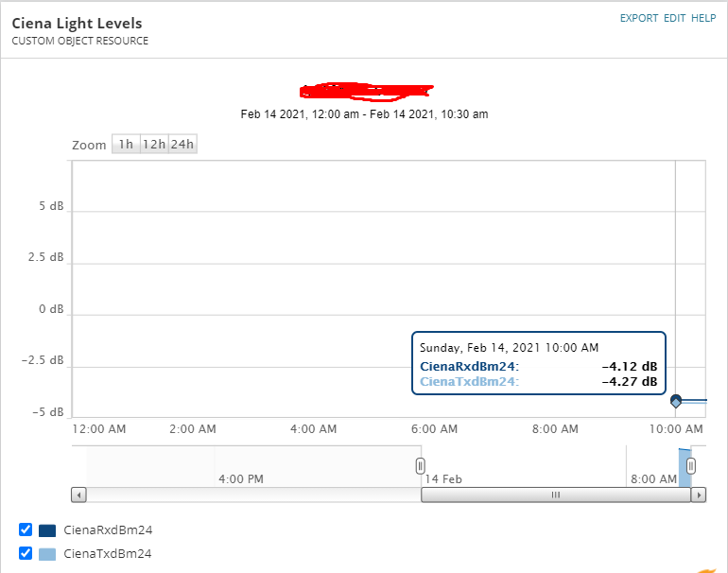
Task: Click the -4.27 dB tooltip value
Action: point(630,382)
